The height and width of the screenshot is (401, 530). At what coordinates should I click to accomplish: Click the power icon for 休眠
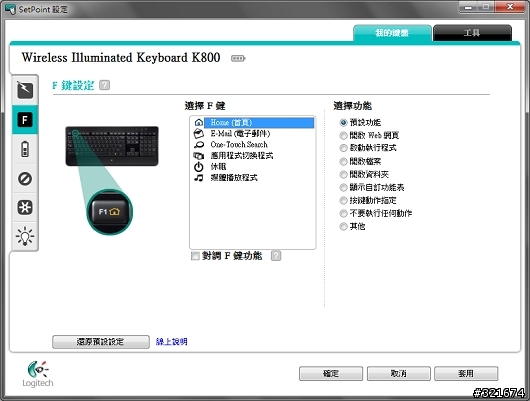[199, 167]
